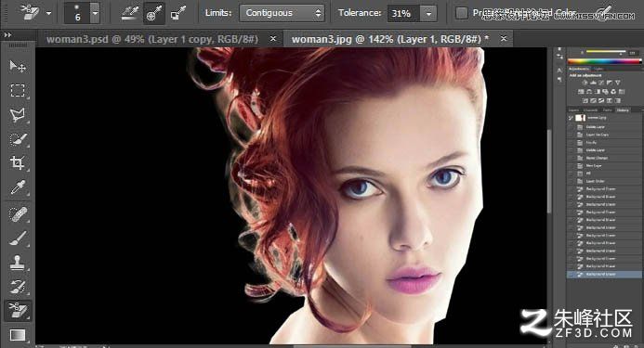Switch to the woman3.jpg document tab

389,39
